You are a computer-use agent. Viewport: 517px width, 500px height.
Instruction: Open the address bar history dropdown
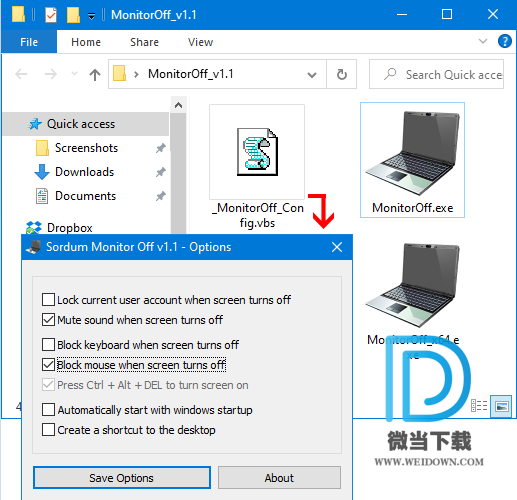(x=312, y=75)
